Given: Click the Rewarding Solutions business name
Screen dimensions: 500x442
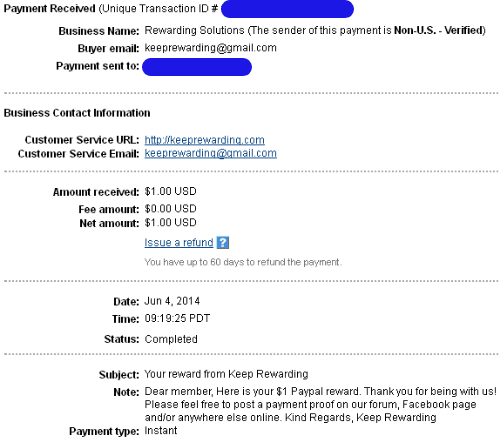Looking at the screenshot, I should [x=194, y=30].
